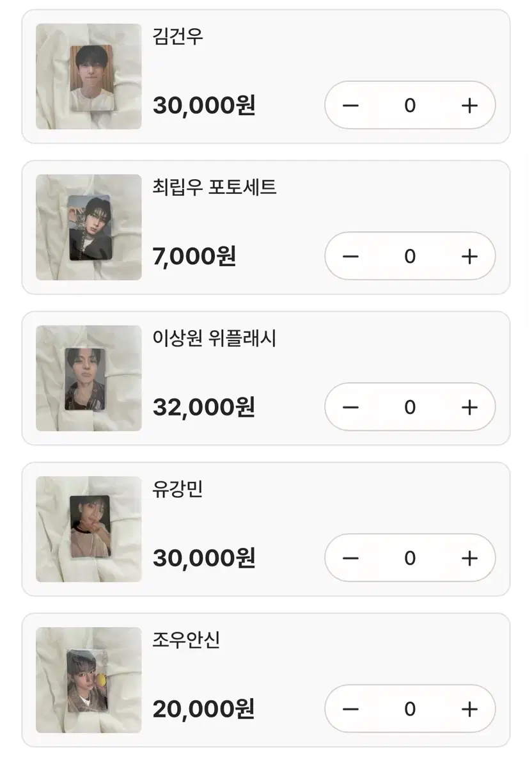Open the 김건우 photocard thumbnail

(88, 77)
